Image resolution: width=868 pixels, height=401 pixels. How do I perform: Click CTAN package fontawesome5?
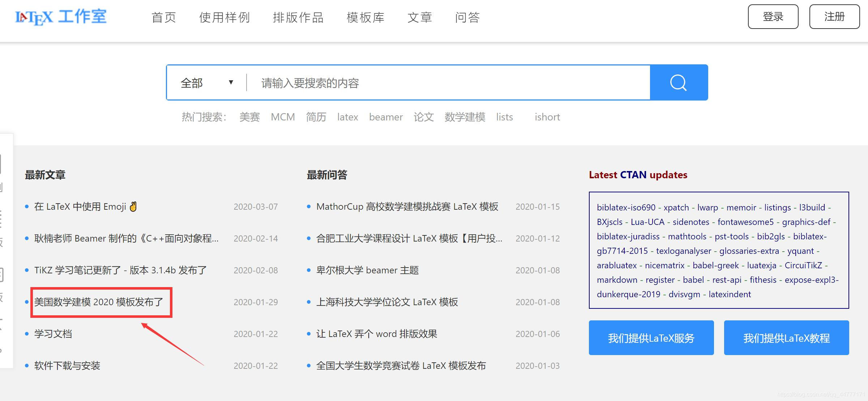[x=745, y=222]
